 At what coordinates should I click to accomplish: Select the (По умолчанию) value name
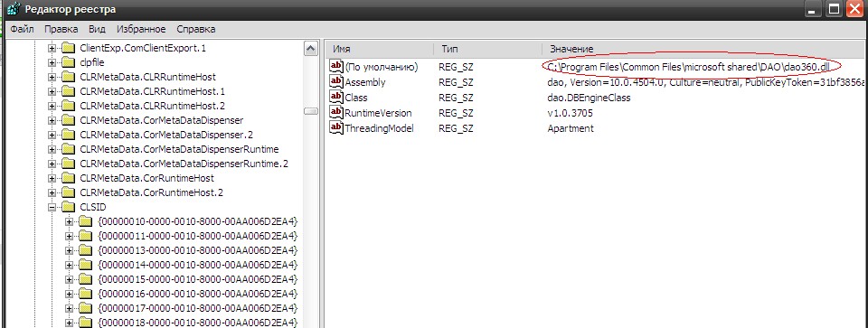[x=382, y=67]
